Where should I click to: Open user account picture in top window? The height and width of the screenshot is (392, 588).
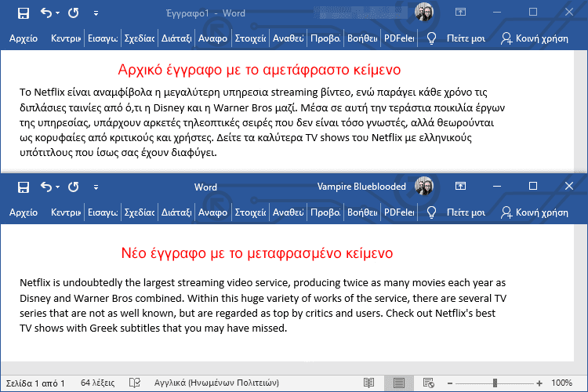pos(423,13)
